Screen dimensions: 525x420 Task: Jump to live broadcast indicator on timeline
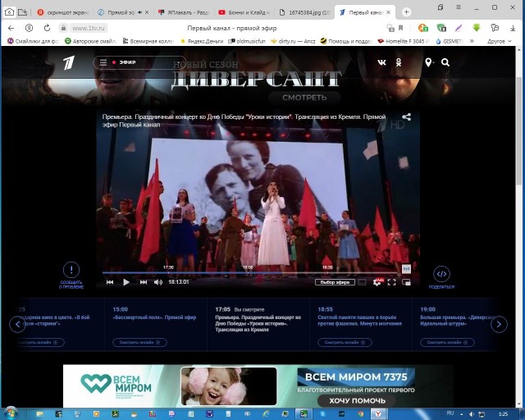(406, 268)
